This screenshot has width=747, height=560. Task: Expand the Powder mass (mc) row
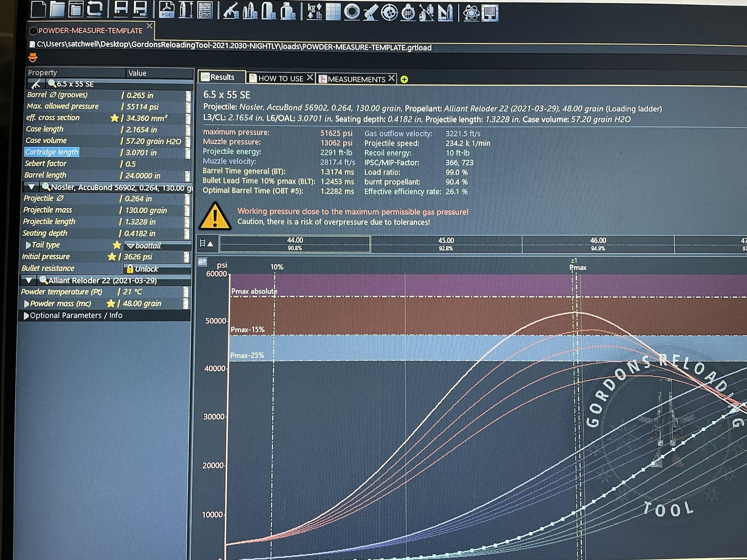[26, 304]
